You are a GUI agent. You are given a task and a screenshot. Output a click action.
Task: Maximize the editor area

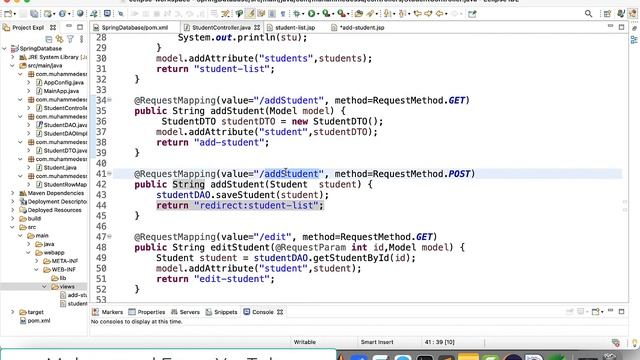(x=621, y=27)
